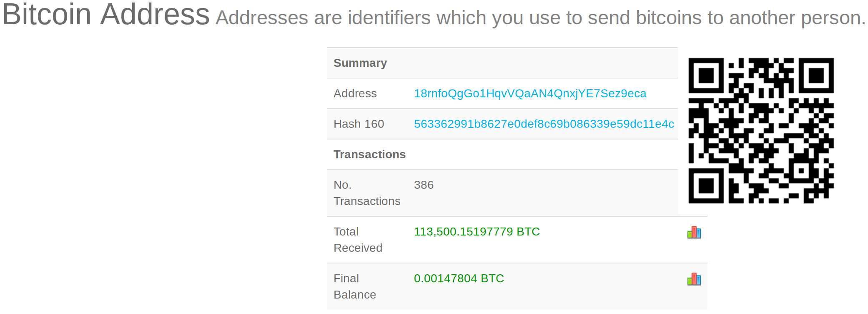This screenshot has width=868, height=314.
Task: Click the 386 transactions count
Action: pyautogui.click(x=424, y=185)
